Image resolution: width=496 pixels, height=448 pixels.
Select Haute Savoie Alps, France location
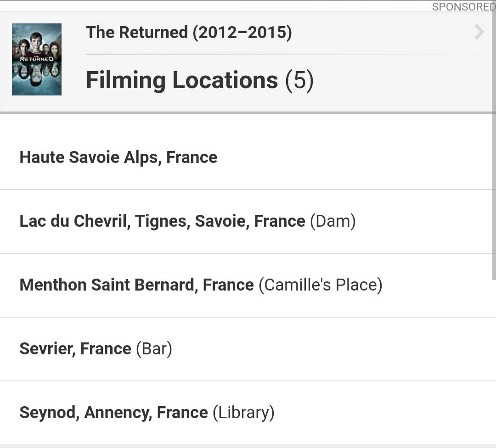pyautogui.click(x=118, y=157)
